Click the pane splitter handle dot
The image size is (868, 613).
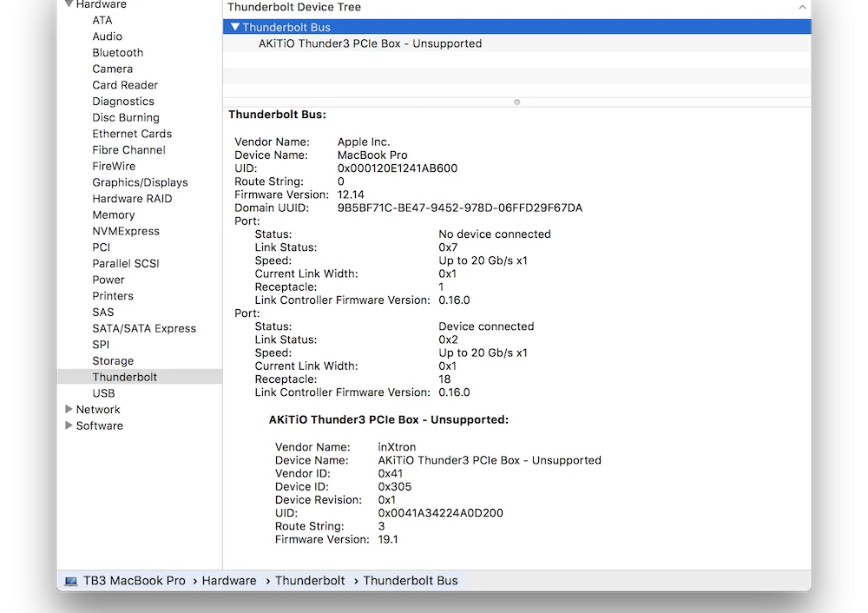tap(517, 102)
